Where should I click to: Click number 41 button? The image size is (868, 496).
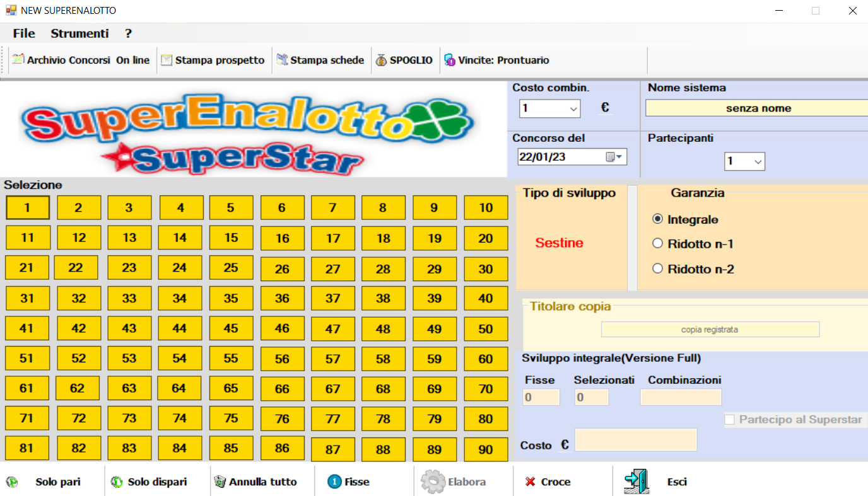click(x=26, y=328)
